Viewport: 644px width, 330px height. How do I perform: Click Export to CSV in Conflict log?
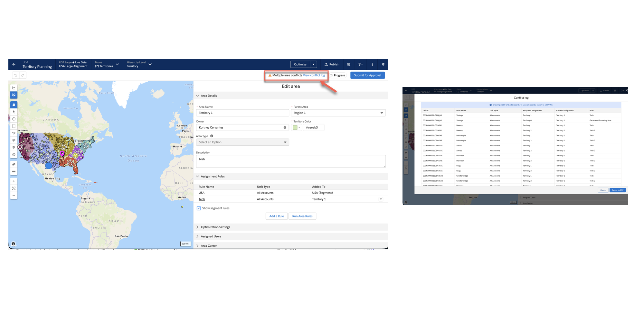pos(618,190)
